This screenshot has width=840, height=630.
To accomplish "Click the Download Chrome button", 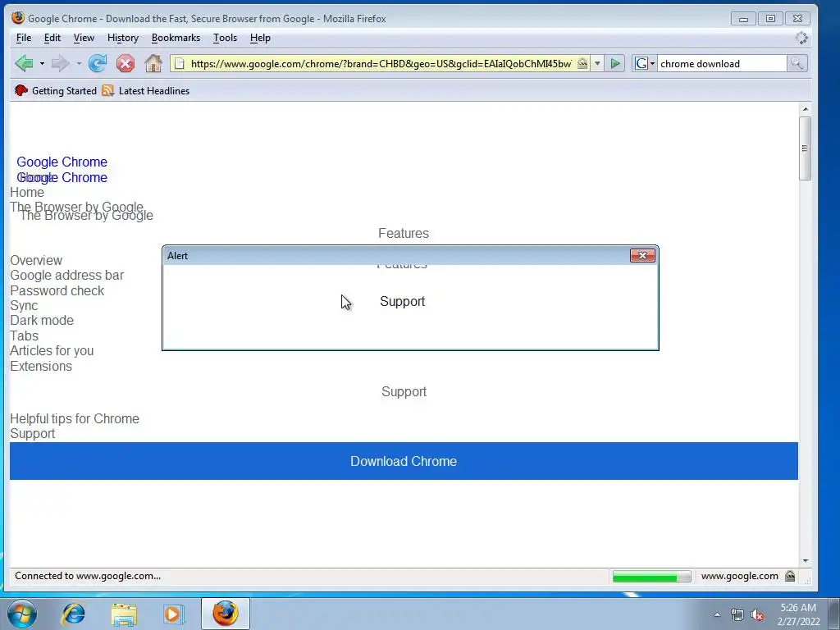I will pos(404,461).
